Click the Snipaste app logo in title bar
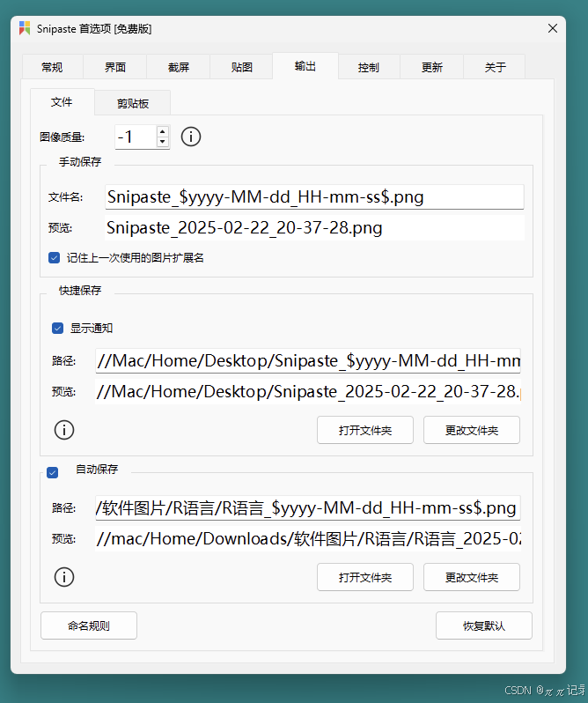This screenshot has height=703, width=588. [x=25, y=28]
